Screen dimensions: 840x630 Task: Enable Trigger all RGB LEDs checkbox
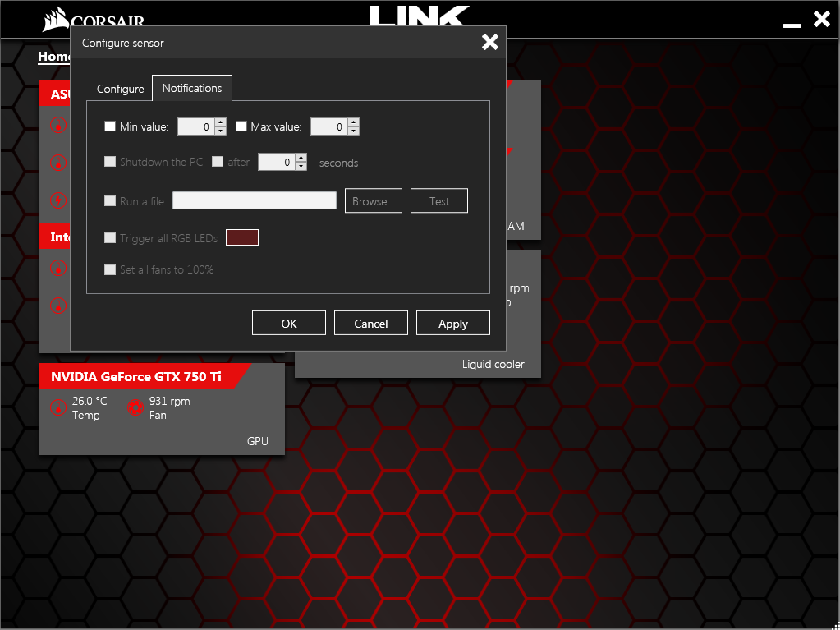click(x=110, y=238)
